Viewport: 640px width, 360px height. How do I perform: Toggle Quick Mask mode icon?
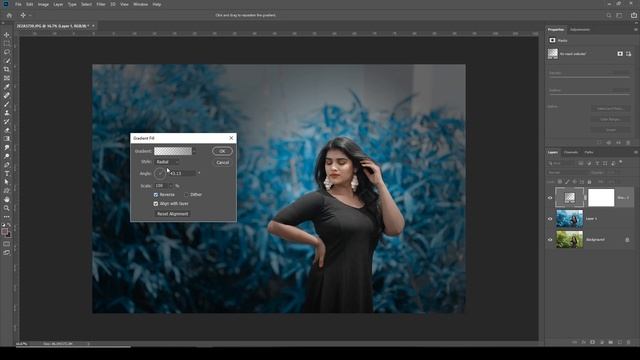pyautogui.click(x=7, y=244)
